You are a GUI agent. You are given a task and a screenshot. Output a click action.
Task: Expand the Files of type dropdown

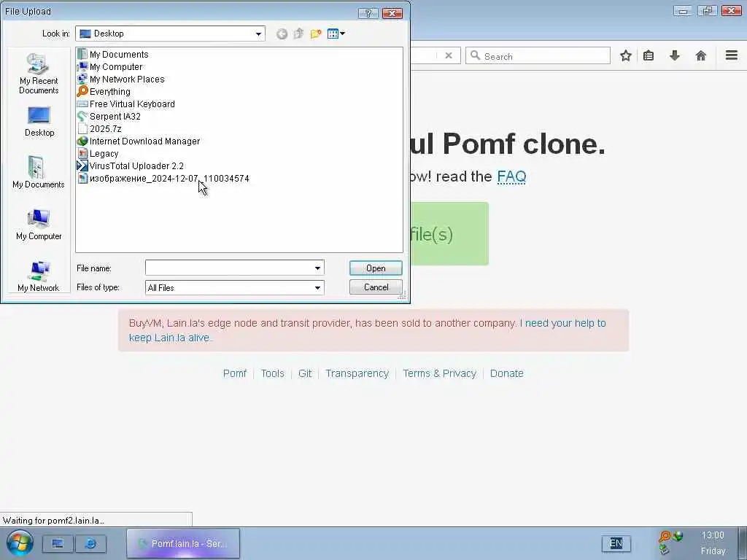click(317, 287)
